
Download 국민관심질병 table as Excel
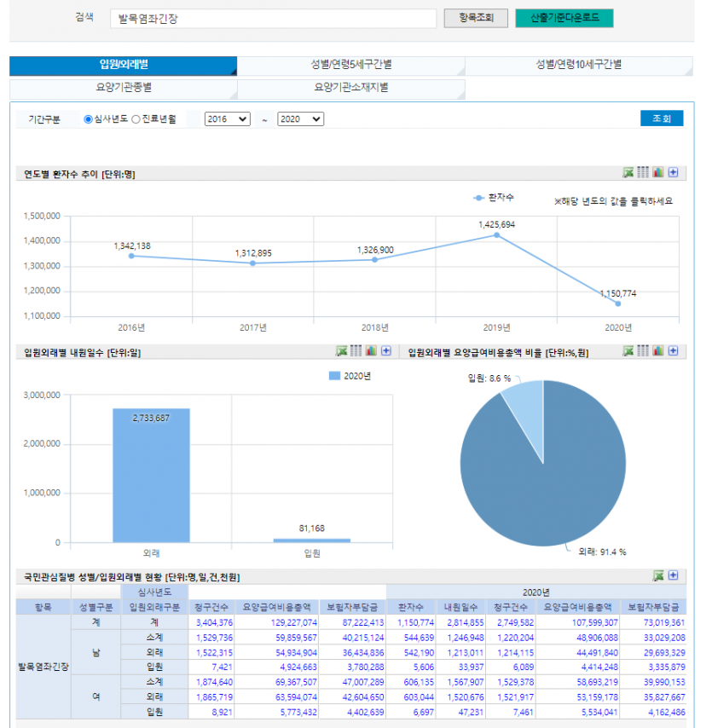(x=658, y=576)
